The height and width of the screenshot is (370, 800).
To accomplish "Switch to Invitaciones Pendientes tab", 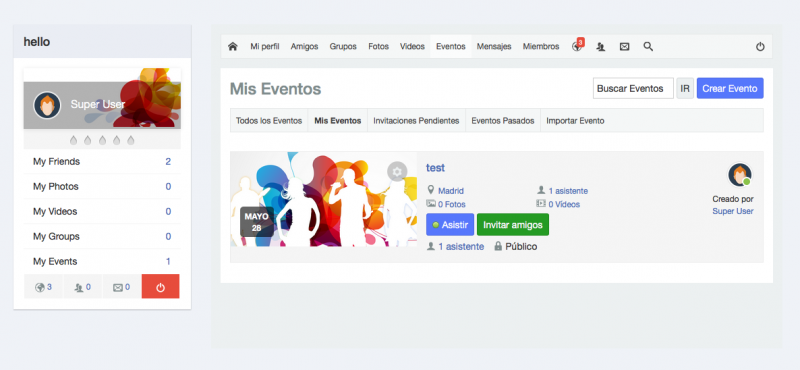I will [x=416, y=121].
